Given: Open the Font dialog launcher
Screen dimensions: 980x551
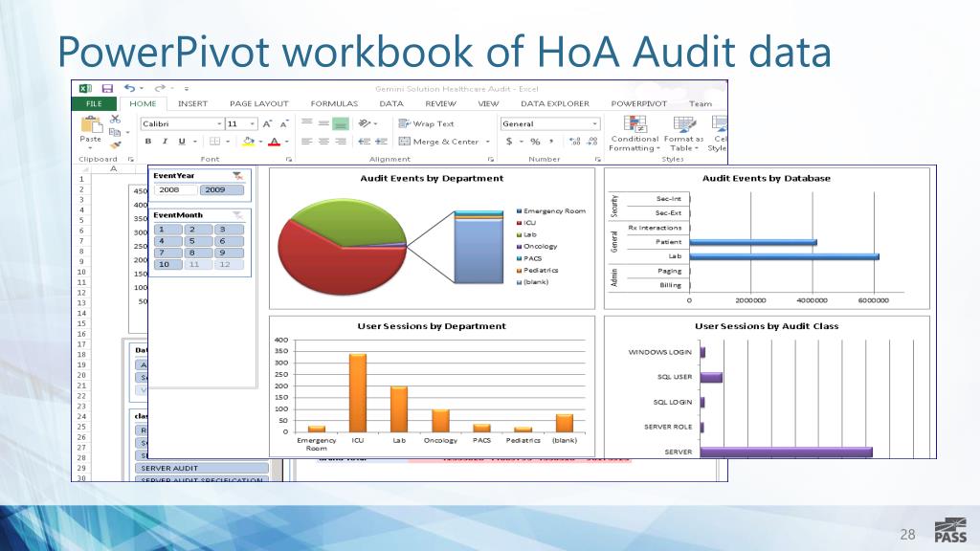Looking at the screenshot, I should [x=289, y=160].
